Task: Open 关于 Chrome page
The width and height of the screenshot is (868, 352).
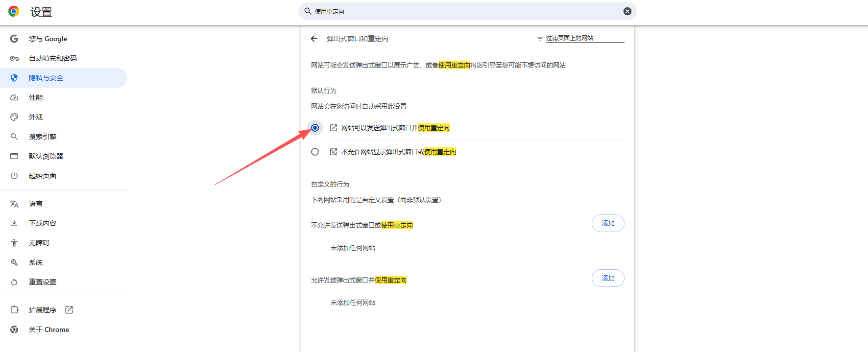Action: (48, 329)
